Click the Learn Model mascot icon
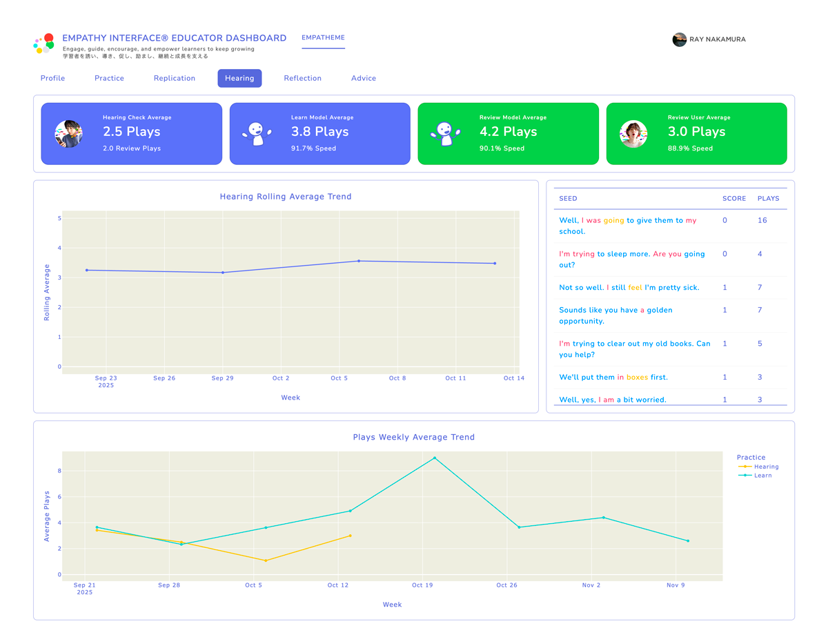Viewport: 828px width, 644px height. (x=257, y=133)
